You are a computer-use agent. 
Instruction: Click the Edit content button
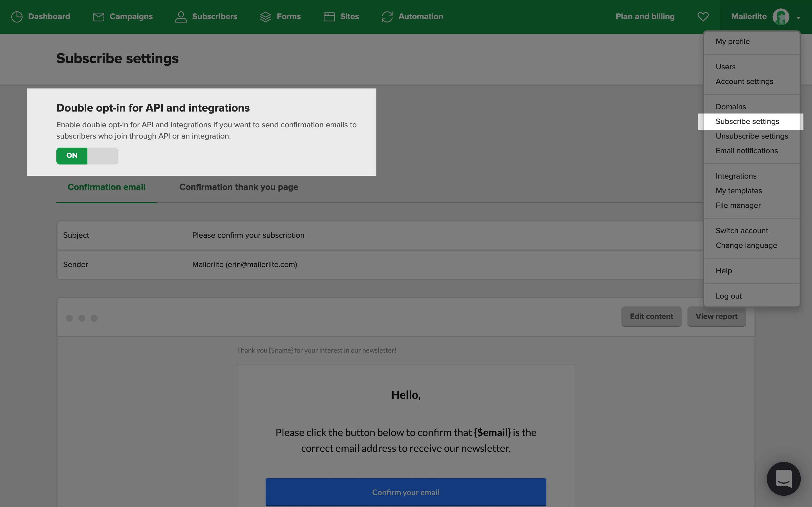click(651, 316)
